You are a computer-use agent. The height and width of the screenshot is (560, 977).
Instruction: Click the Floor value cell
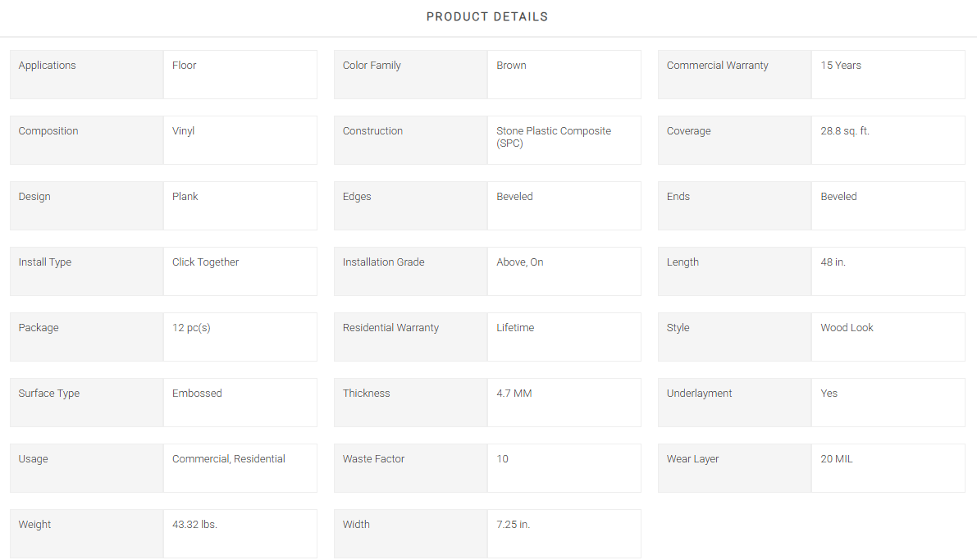tap(240, 75)
